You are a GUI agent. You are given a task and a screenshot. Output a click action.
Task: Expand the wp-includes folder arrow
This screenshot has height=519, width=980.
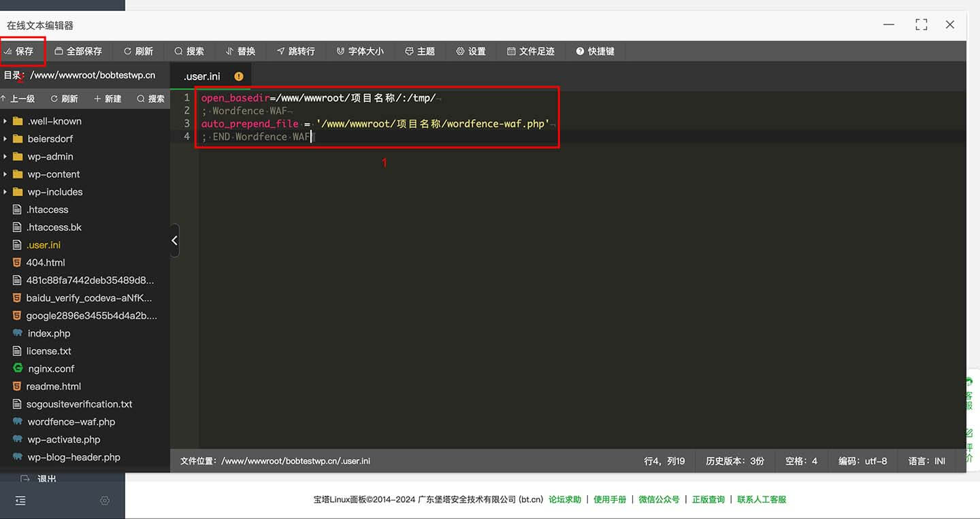[5, 192]
